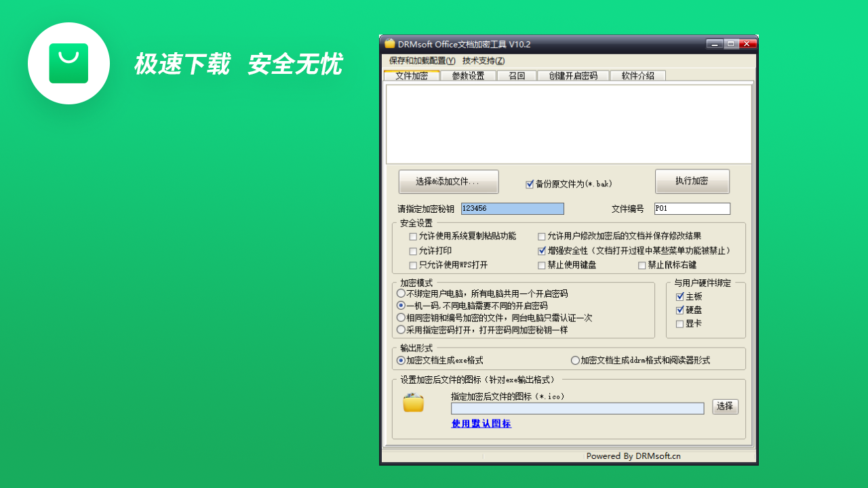Check 禁止鼠标右键 option

pos(642,265)
